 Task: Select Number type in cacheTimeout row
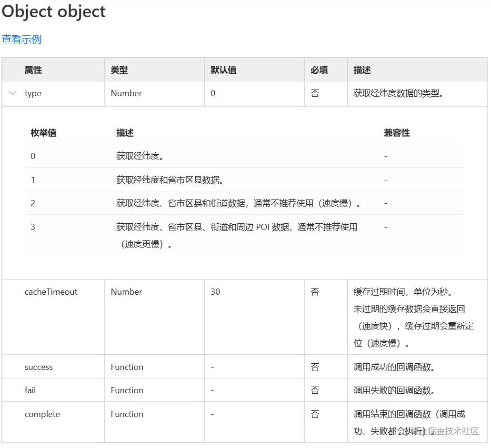pos(126,292)
